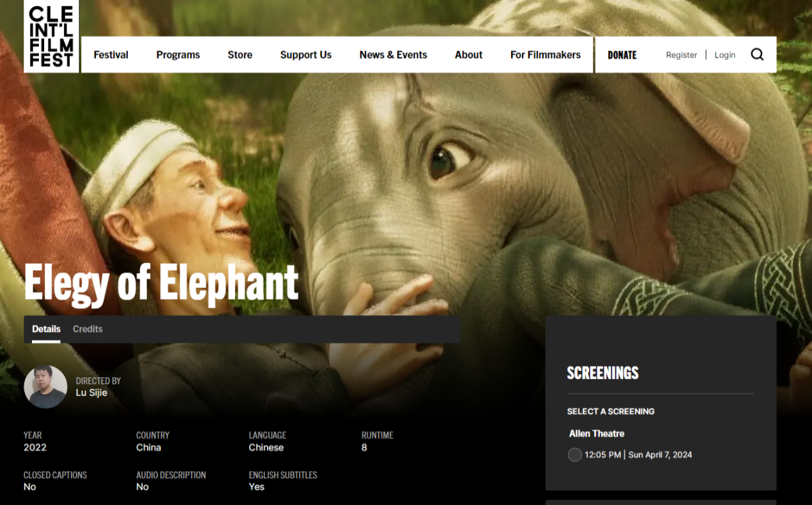Click the Sun April 7, 2024 screening time
Viewport: 812px width, 505px height.
click(x=659, y=455)
